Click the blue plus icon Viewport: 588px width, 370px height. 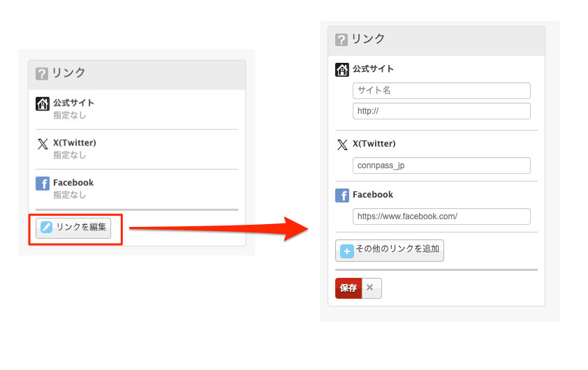tap(347, 251)
